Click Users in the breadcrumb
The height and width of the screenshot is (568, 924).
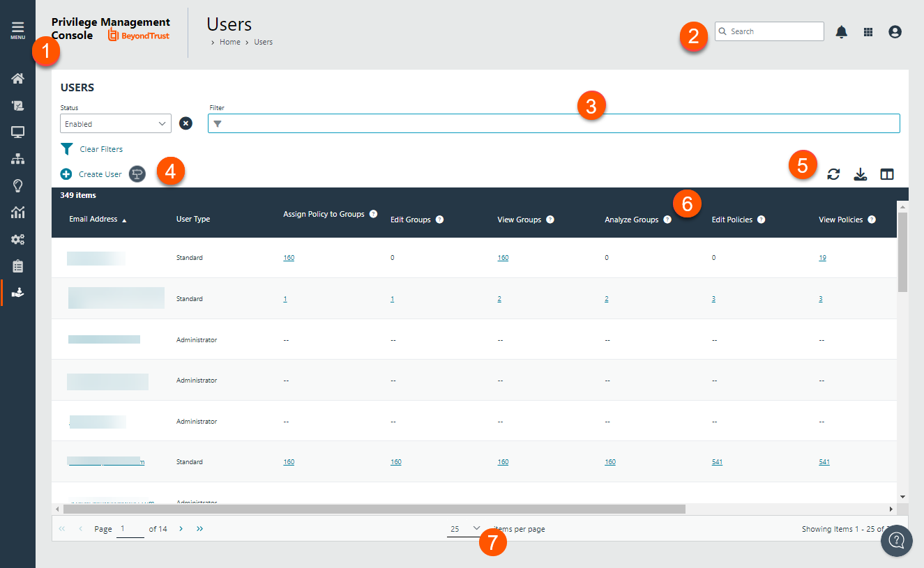click(263, 43)
